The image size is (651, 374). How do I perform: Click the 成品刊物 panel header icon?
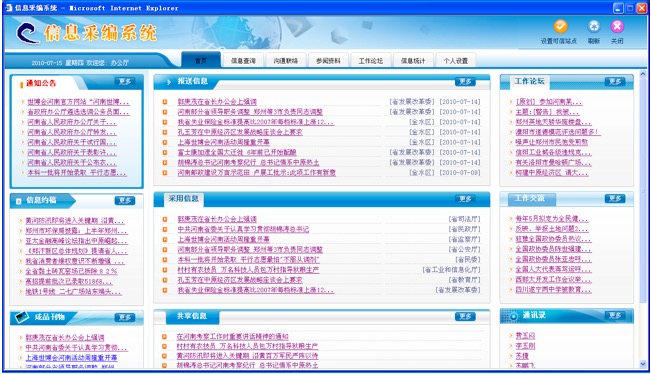[x=22, y=317]
